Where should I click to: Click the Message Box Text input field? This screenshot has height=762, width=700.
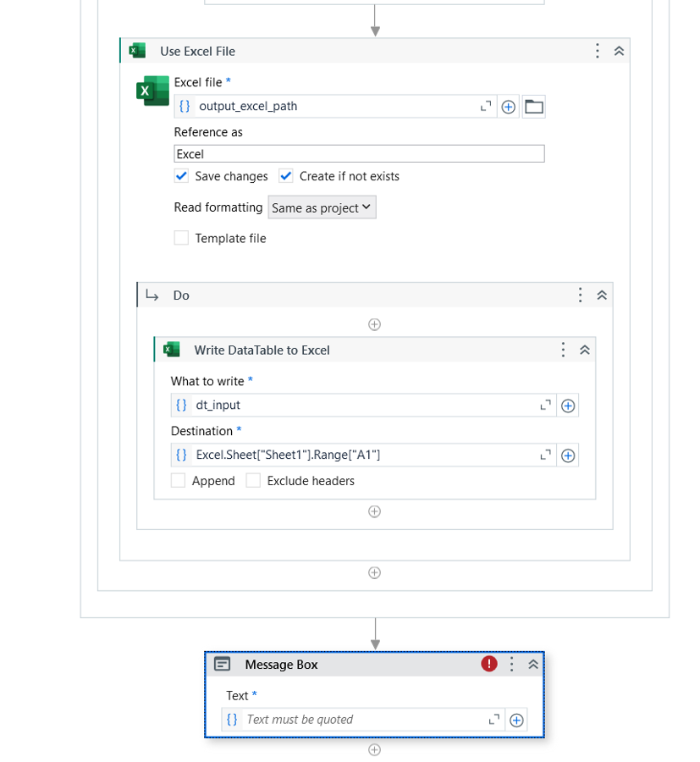(363, 720)
